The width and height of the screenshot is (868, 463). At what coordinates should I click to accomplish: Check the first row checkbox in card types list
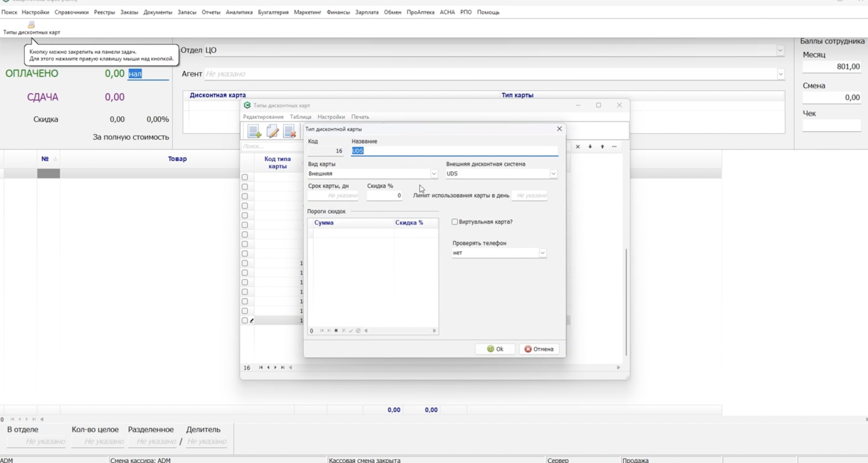click(x=245, y=177)
